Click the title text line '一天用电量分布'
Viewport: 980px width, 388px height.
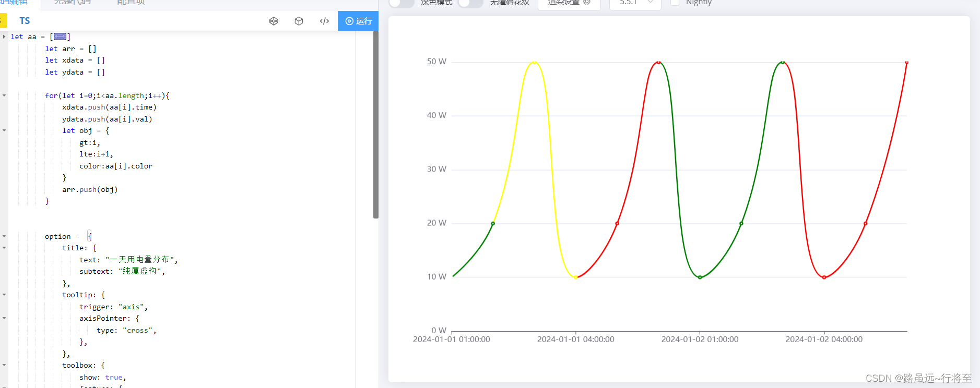pos(128,260)
